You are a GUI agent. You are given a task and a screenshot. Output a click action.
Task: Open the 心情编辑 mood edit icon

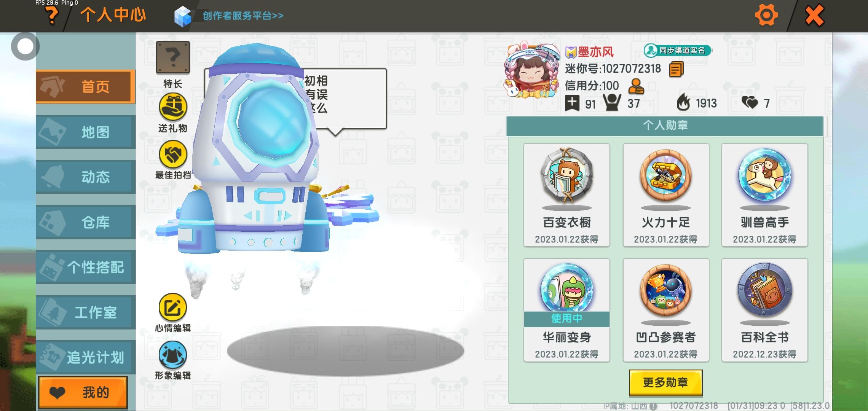point(173,307)
